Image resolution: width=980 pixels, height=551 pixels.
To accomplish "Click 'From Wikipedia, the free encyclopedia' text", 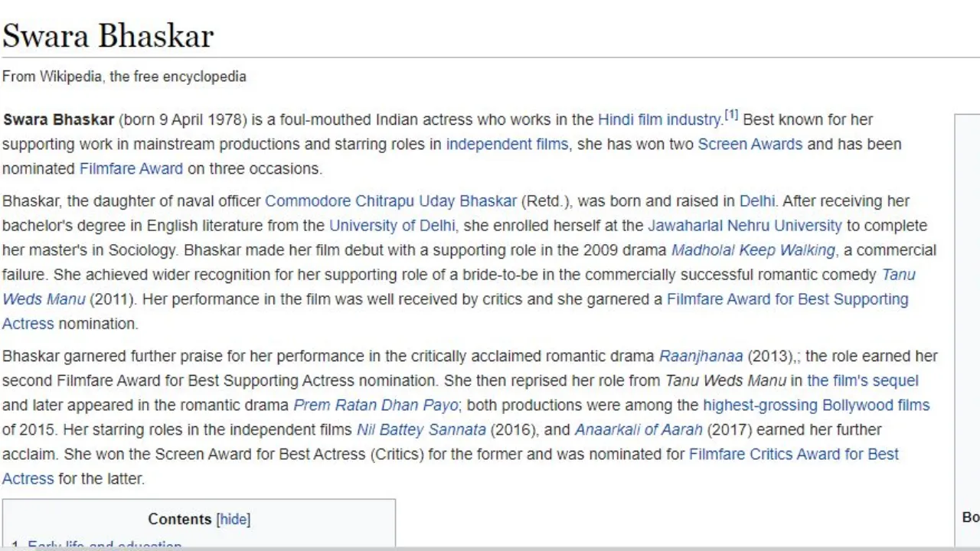I will coord(124,77).
